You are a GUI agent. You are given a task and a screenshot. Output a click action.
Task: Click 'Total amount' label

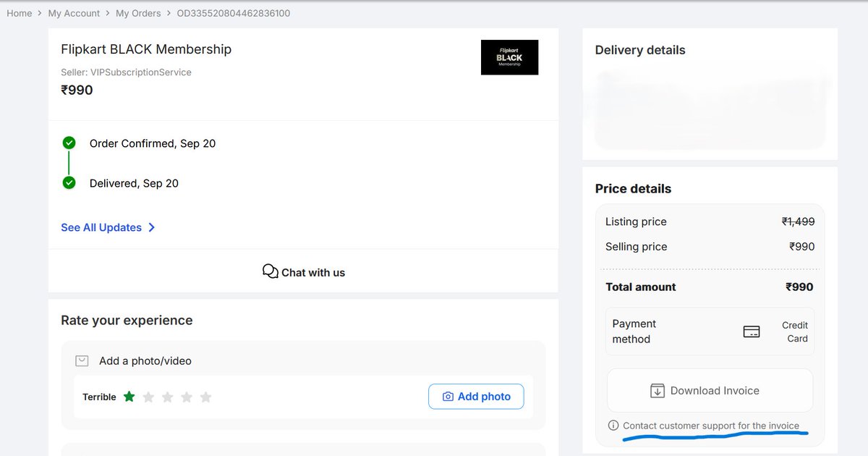coord(640,287)
